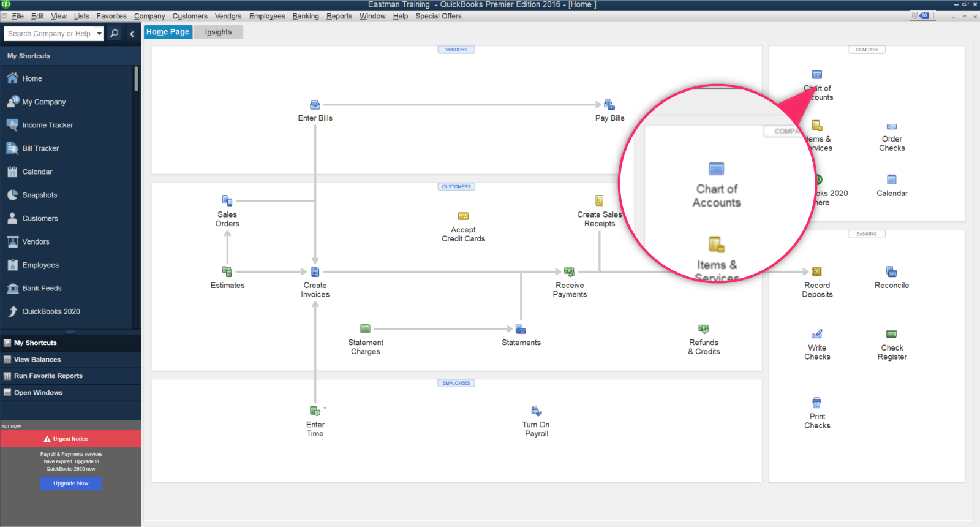Click the Banking section label
Image resolution: width=980 pixels, height=527 pixels.
coord(866,233)
